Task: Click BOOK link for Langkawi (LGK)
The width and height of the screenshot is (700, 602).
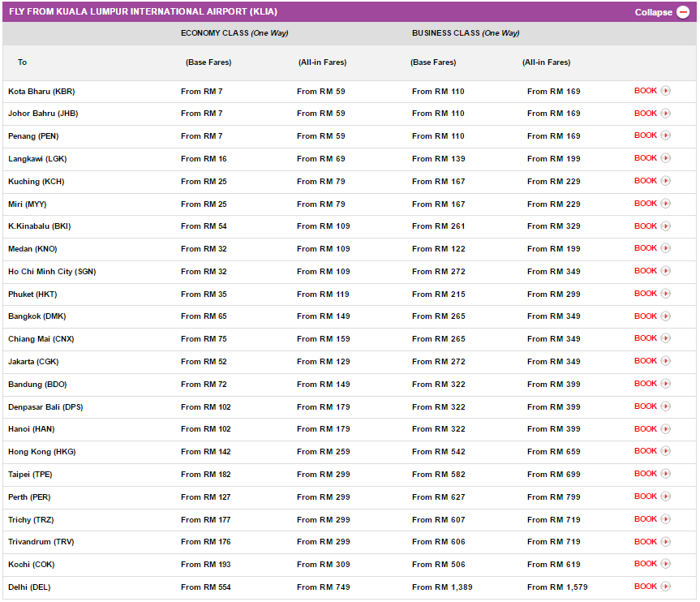Action: [646, 158]
